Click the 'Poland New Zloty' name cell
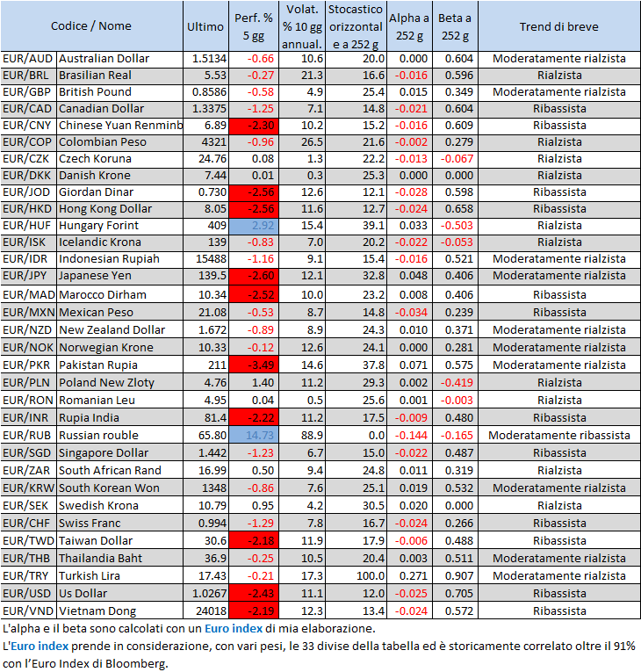This screenshot has width=641, height=672. pos(120,383)
